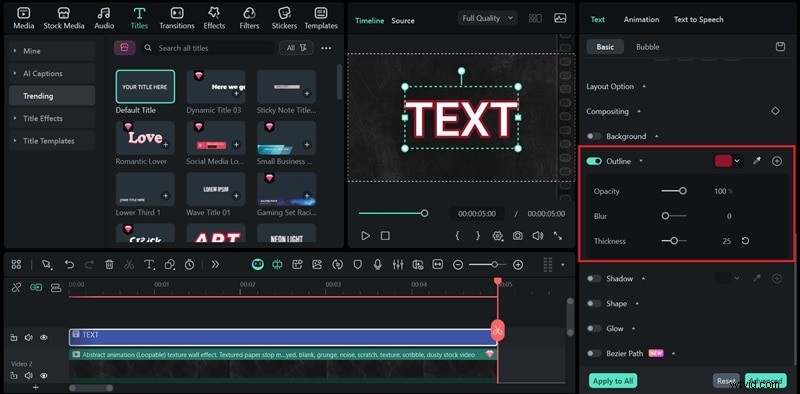The image size is (800, 394).
Task: Click the voiceover microphone icon
Action: pyautogui.click(x=378, y=264)
